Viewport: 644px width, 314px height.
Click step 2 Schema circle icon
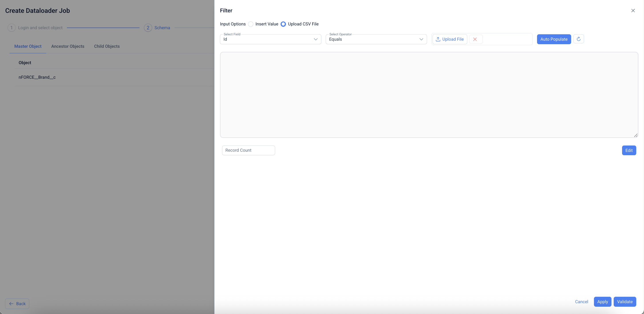click(x=148, y=28)
